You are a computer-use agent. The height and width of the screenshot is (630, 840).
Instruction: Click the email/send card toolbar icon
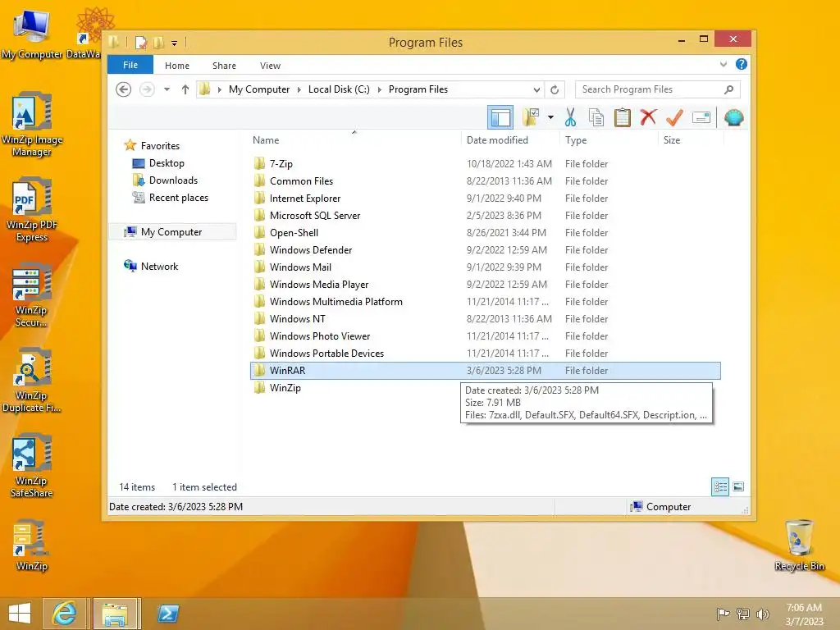701,117
